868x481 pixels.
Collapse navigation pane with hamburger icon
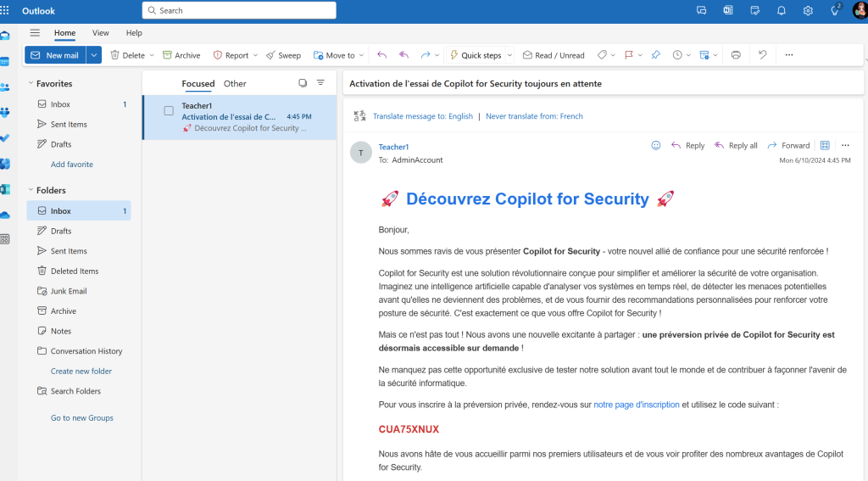35,33
